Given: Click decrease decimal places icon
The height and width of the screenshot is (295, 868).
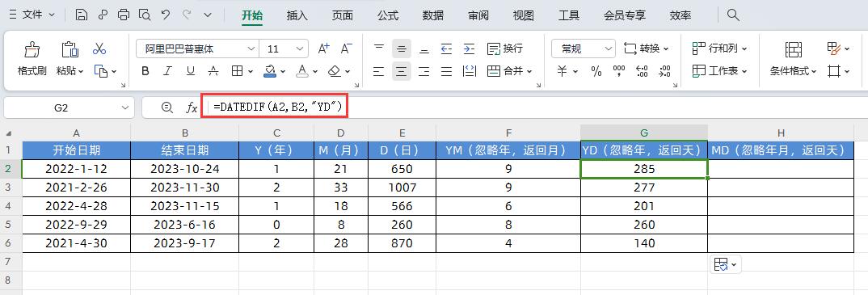Looking at the screenshot, I should click(665, 71).
